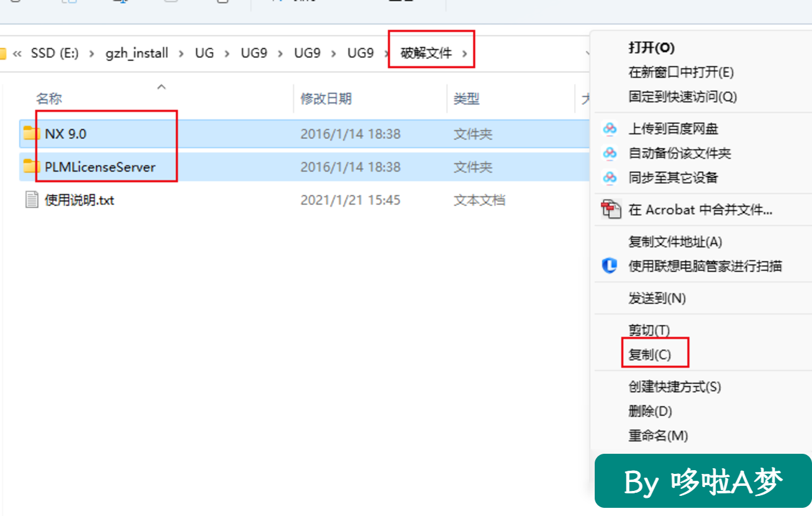Expand hidden breadcrumb path with « chevron

(x=18, y=53)
